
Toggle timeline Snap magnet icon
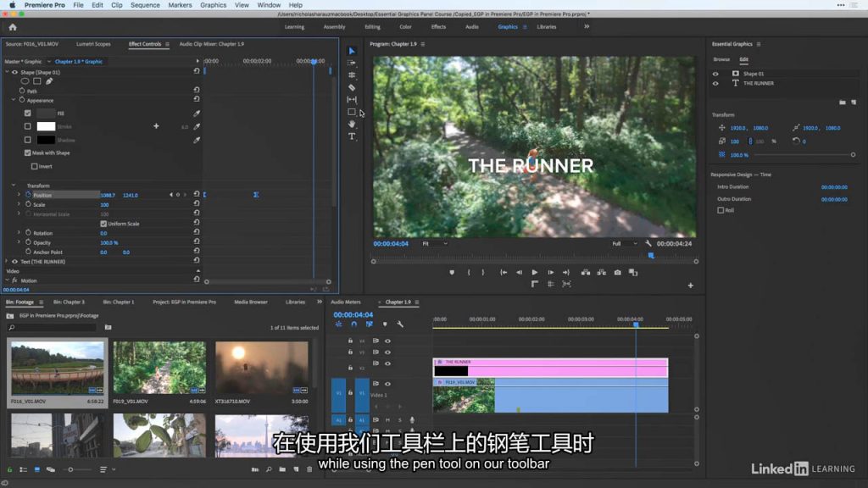click(353, 324)
